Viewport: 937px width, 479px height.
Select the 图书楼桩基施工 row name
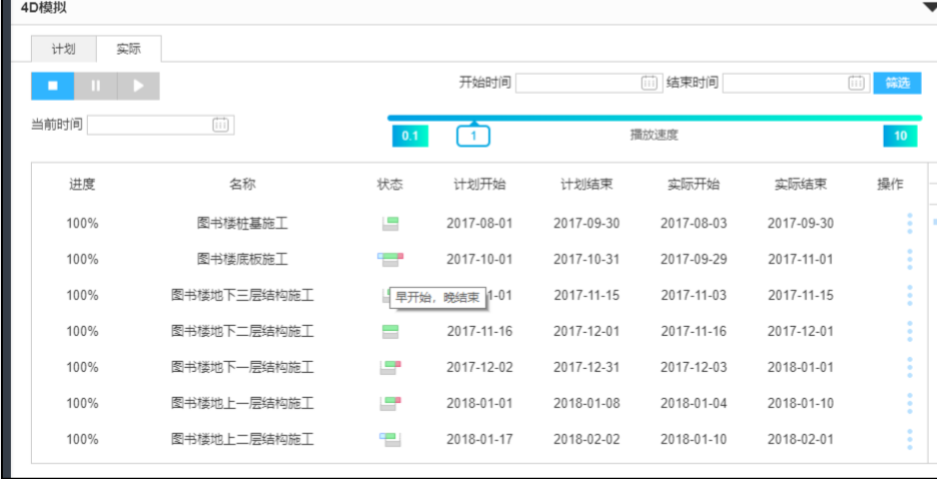coord(242,223)
